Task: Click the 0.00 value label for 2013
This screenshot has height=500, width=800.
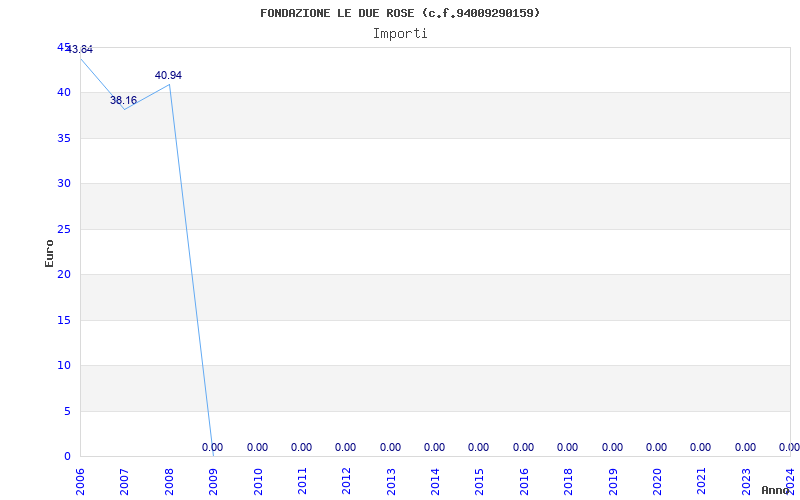Action: 390,447
